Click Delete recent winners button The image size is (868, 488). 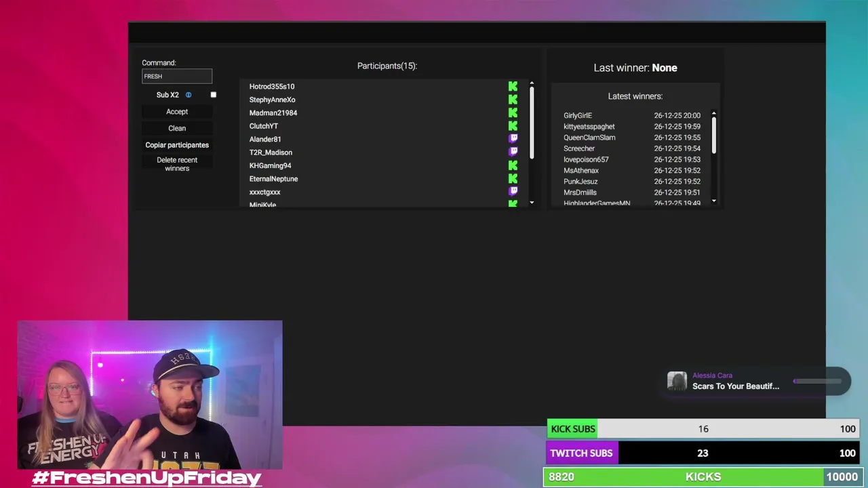point(177,164)
